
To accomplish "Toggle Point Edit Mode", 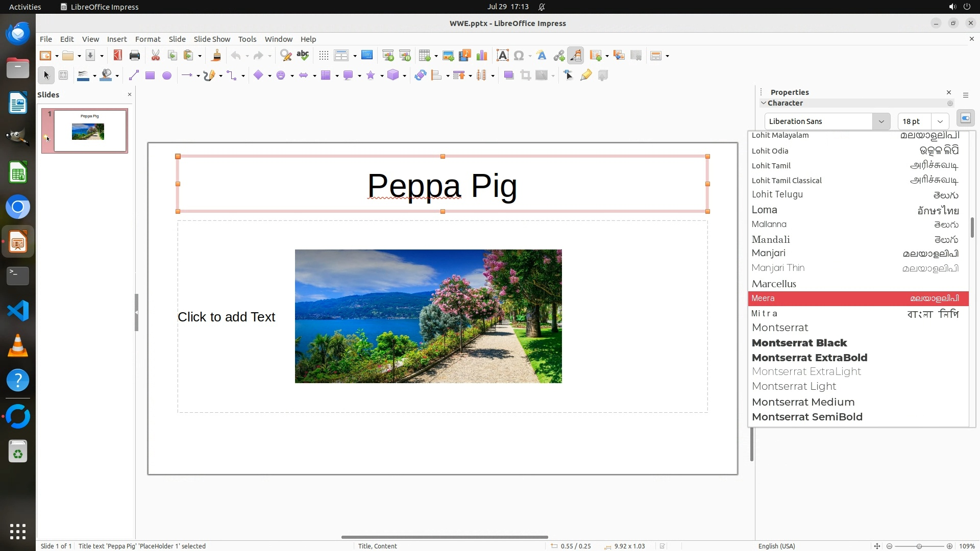I will coord(569,76).
